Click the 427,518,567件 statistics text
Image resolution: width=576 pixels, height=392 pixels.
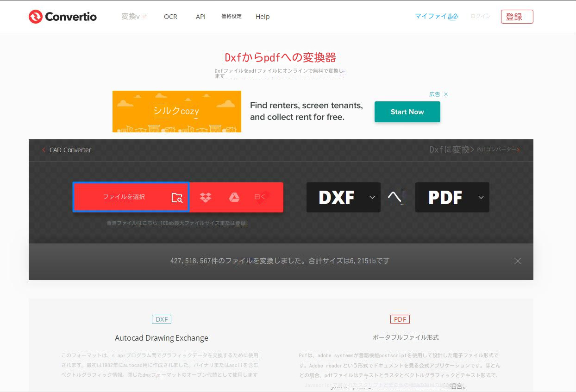[x=280, y=261]
